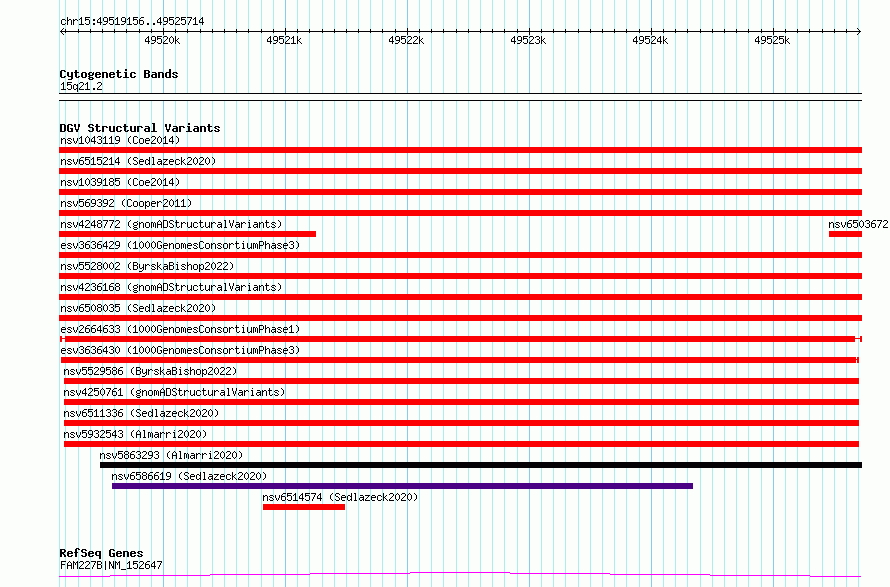This screenshot has height=587, width=890.
Task: Open variant label nsv4236168 (gnomADStructuralVariants)
Action: click(x=171, y=287)
